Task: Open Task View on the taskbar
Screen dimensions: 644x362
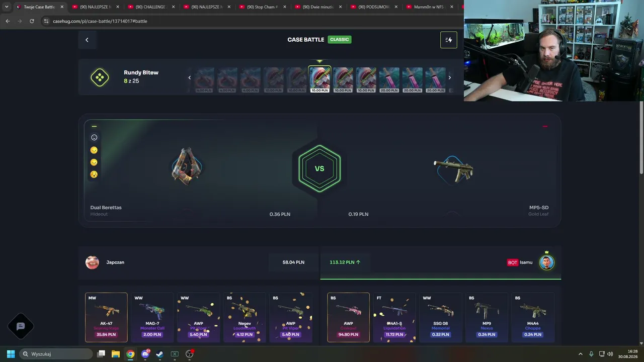Action: click(x=101, y=354)
